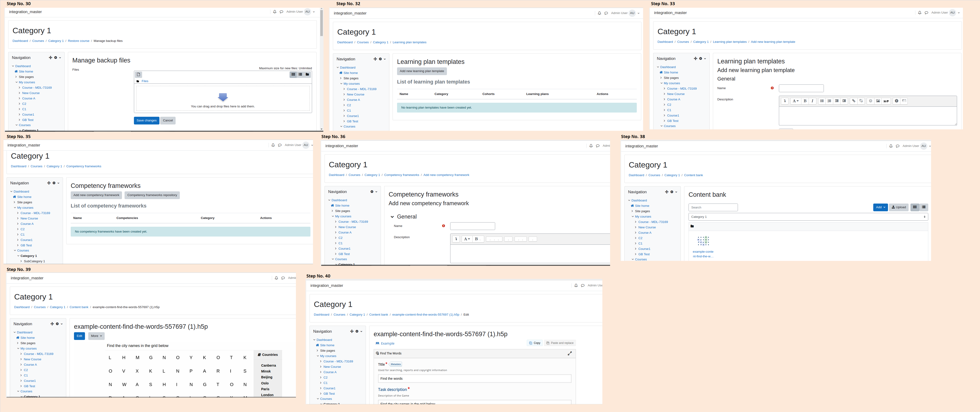Click outdent icon in learning plan editor
The image size is (980, 412).
(836, 101)
